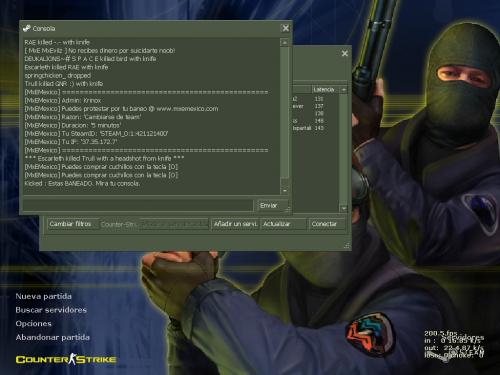Open Buscar servidores from main menu
Viewport: 500px width, 375px height.
coord(51,310)
